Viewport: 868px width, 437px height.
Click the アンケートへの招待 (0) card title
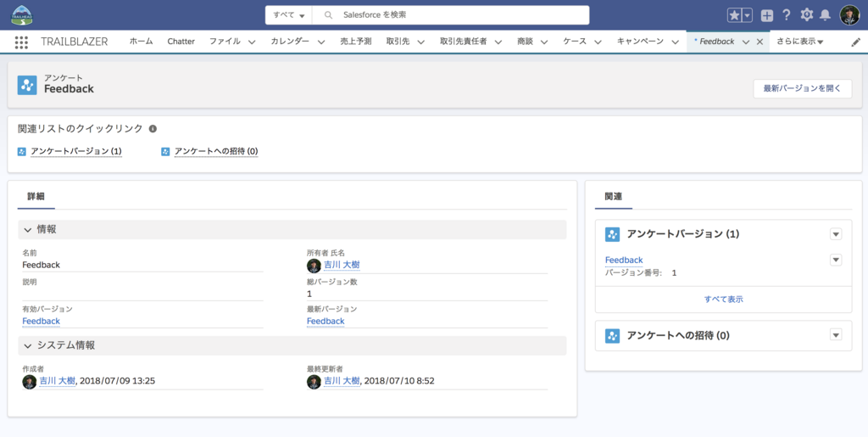coord(678,336)
